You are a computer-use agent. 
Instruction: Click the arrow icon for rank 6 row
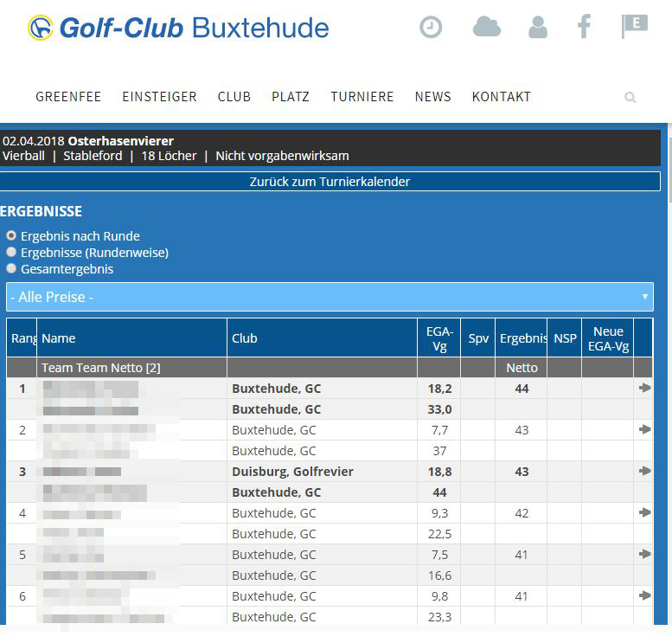pyautogui.click(x=644, y=595)
